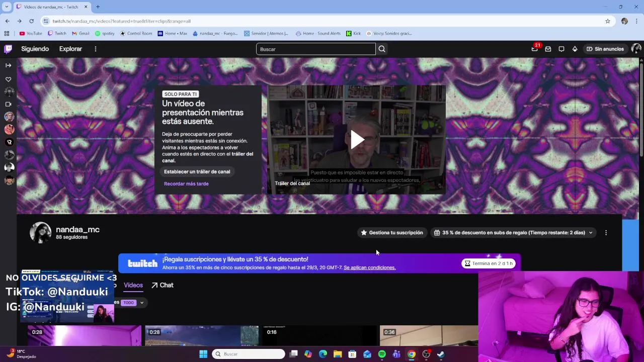Go back in browser history
Screen dimensions: 644x362
[7, 21]
